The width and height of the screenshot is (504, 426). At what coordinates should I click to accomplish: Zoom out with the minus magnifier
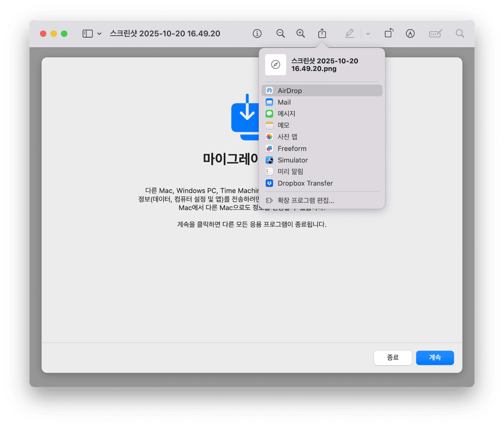tap(281, 34)
